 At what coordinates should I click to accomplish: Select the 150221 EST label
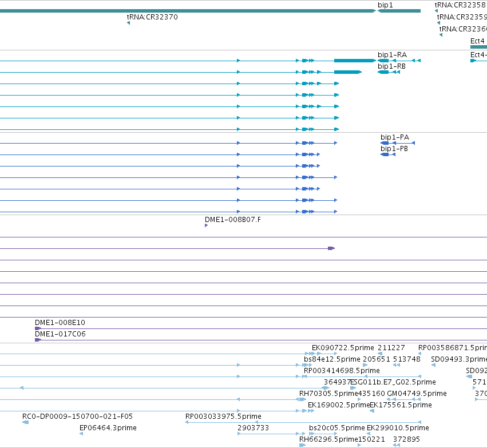[371, 439]
